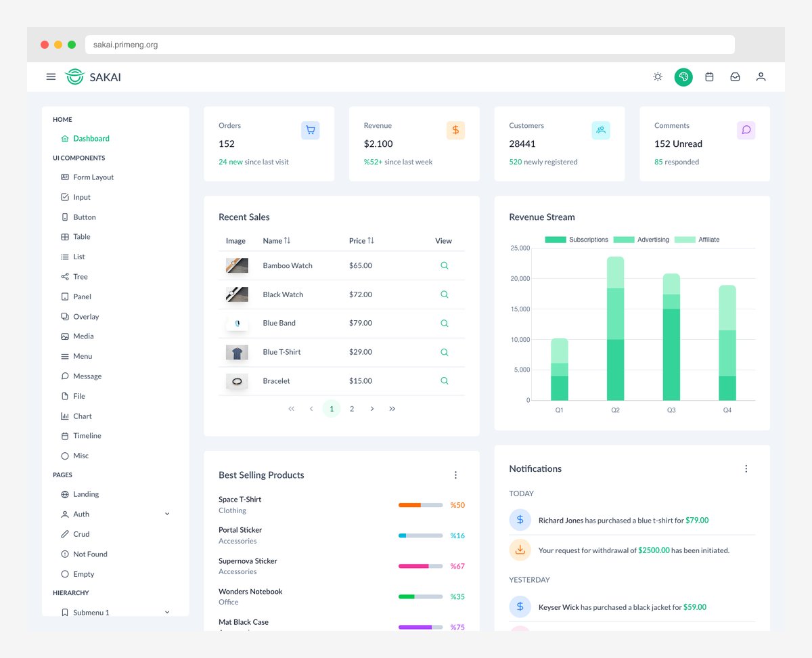Jump to last page of Recent Sales
812x658 pixels.
click(x=392, y=409)
